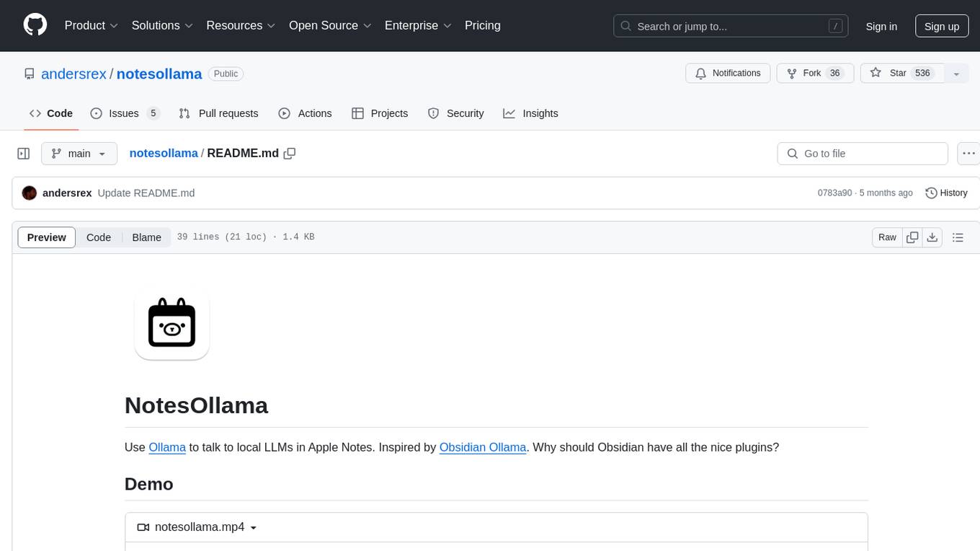Switch to the Issues tab
The width and height of the screenshot is (980, 551).
click(125, 113)
